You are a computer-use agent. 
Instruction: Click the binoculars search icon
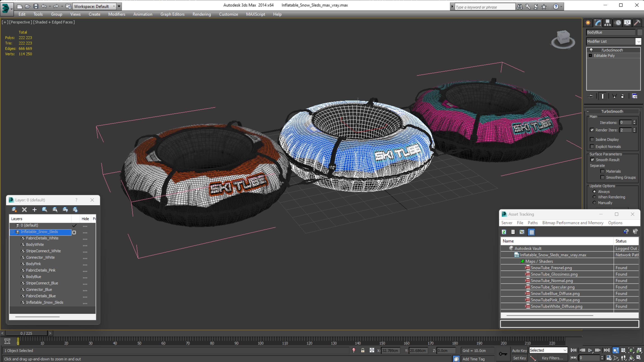pyautogui.click(x=519, y=7)
